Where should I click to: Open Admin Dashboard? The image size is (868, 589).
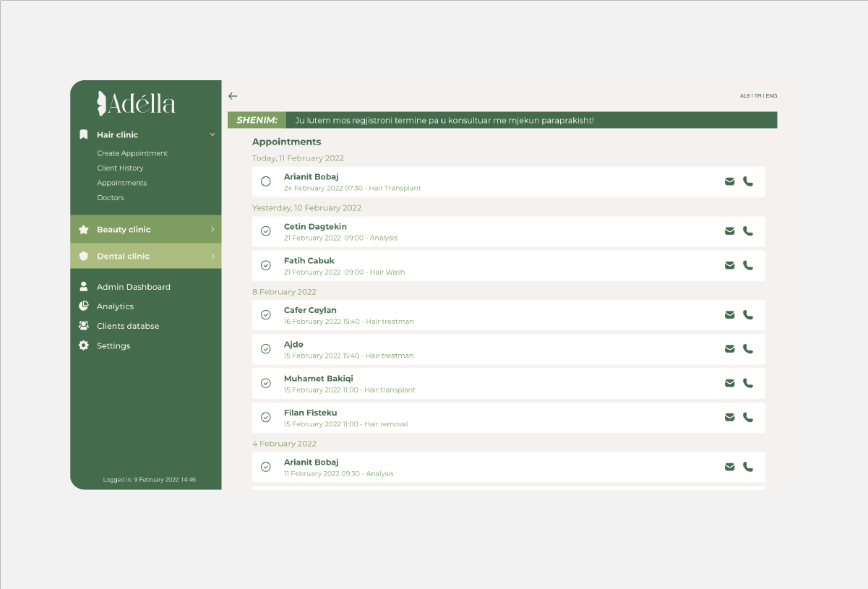[x=134, y=287]
